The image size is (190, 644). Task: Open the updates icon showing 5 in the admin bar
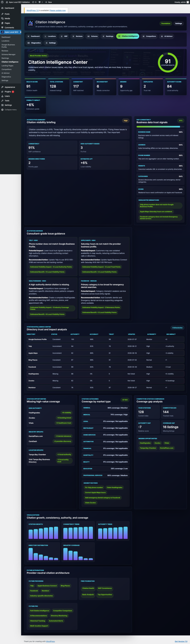(x=33, y=2)
